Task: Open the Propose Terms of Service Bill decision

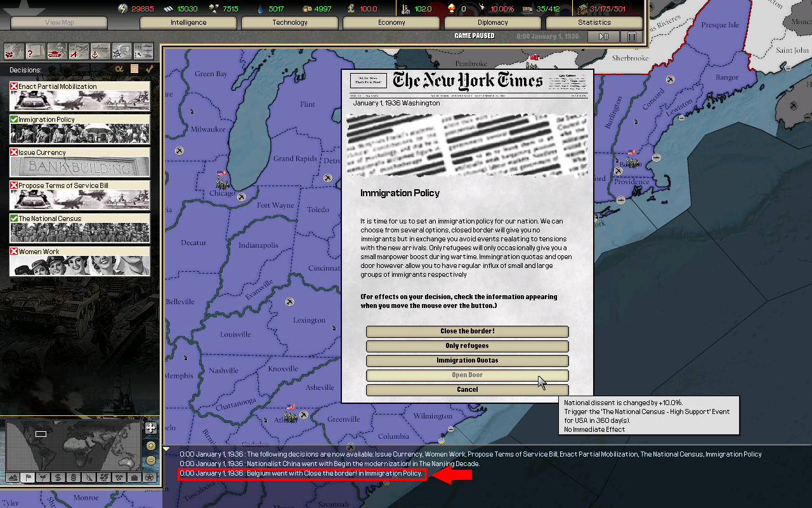Action: [80, 195]
